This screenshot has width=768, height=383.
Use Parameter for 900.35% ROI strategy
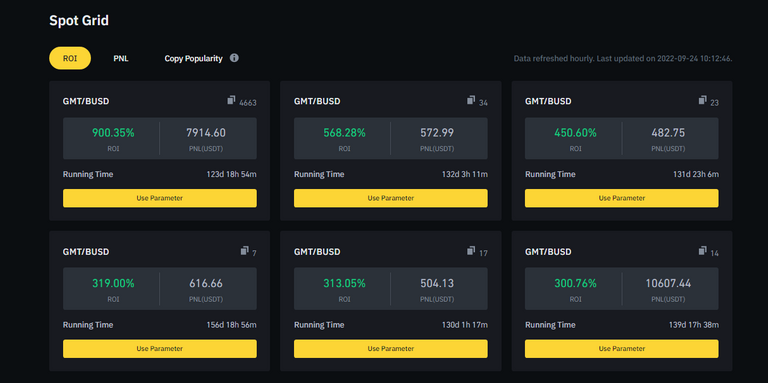click(x=160, y=198)
